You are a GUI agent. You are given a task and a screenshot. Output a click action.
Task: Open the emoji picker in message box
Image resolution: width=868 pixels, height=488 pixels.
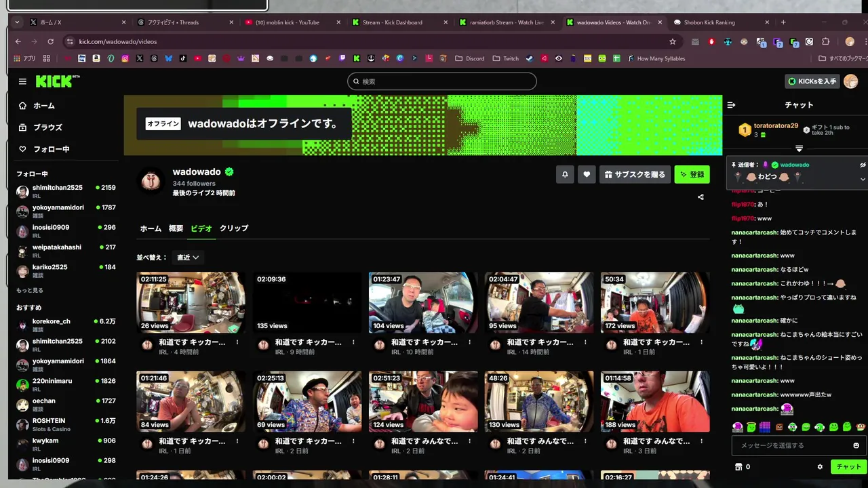tap(856, 445)
